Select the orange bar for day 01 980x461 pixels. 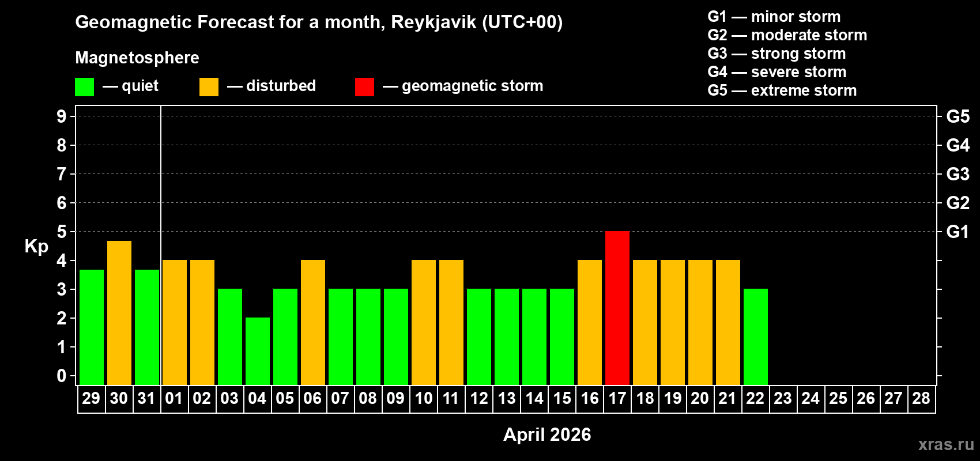coord(175,323)
